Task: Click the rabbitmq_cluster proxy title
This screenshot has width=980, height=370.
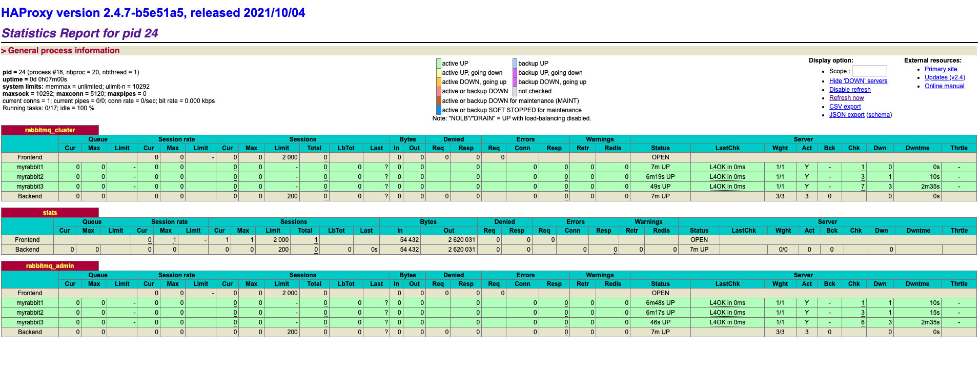Action: tap(50, 130)
